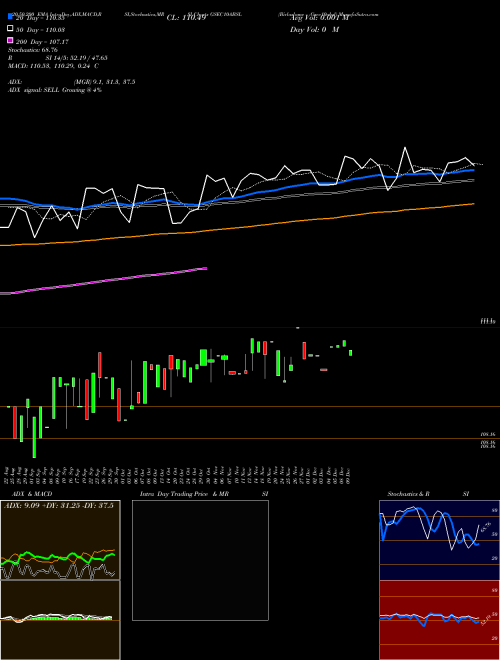This screenshot has width=500, height=660.
Task: Select the '50 Day = 110.03' legend text
Action: tap(41, 30)
